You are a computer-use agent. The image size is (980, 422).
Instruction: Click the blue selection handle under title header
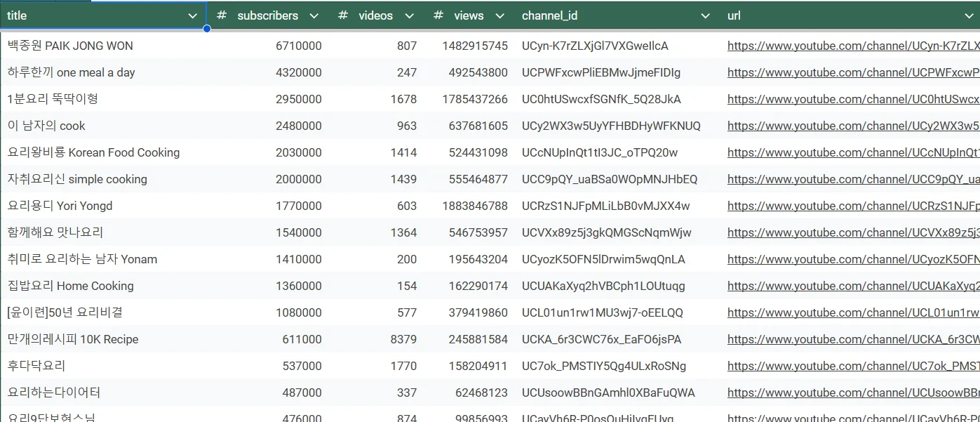click(x=207, y=29)
